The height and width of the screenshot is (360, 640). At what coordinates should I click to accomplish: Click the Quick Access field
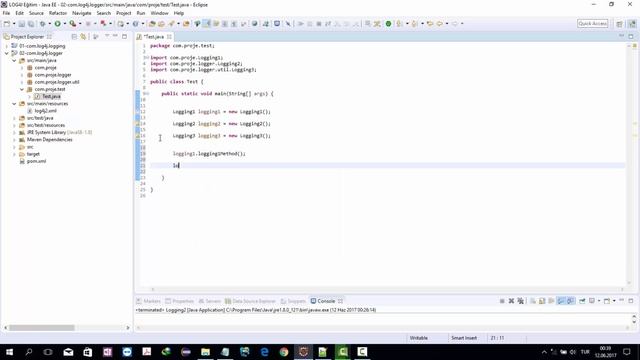(x=593, y=23)
